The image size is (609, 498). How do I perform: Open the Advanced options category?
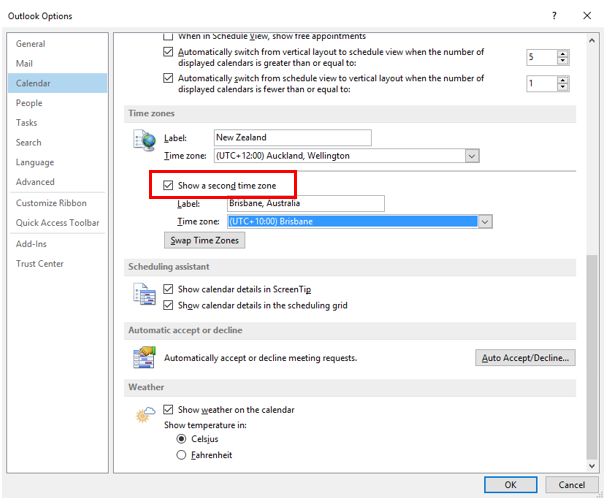57,182
